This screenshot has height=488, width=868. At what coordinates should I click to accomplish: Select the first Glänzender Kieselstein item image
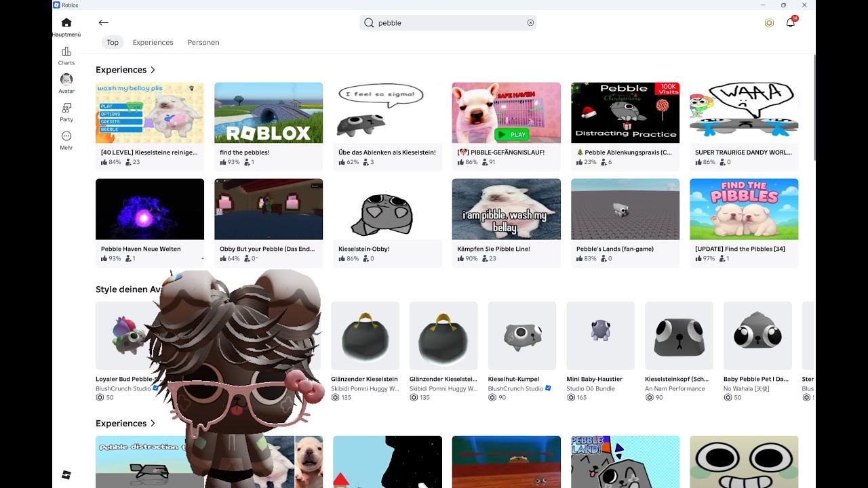click(x=365, y=335)
